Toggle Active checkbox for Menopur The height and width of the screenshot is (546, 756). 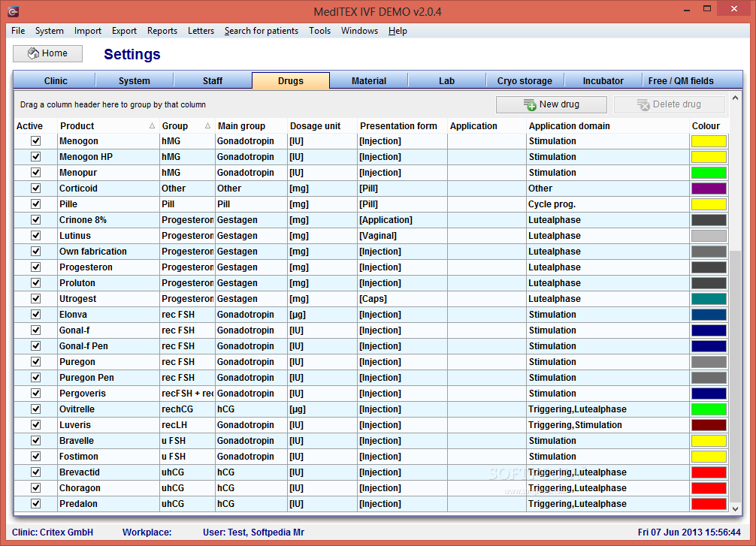tap(35, 172)
